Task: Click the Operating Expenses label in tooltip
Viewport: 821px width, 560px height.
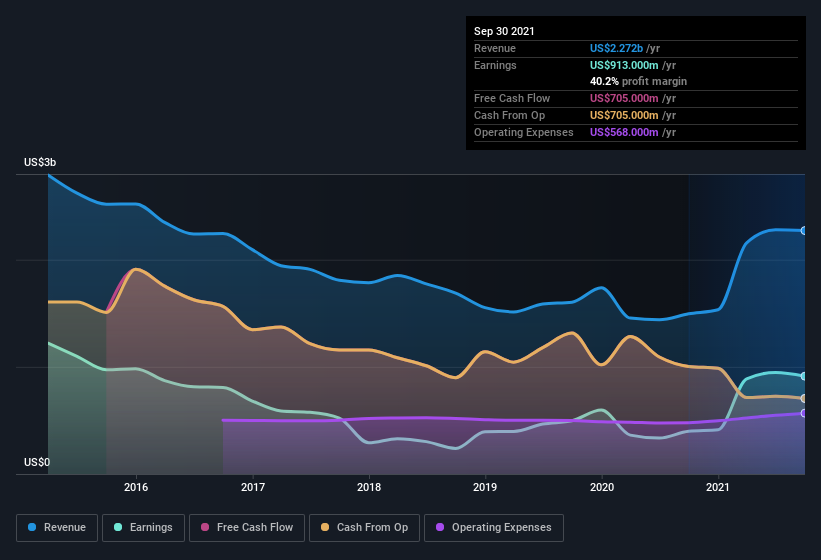Action: click(524, 132)
